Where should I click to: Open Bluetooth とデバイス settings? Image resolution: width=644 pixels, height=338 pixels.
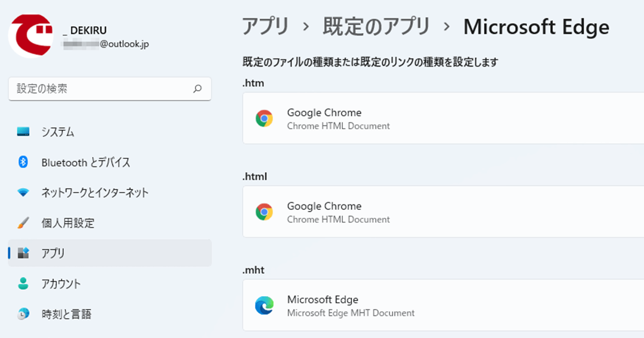coord(110,162)
